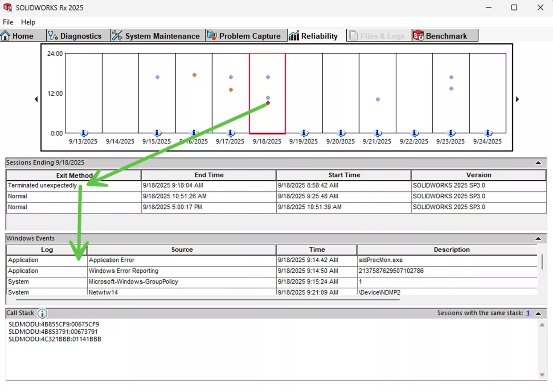Click the SOLIDWORKS Rx icon in the title bar
Viewport: 553px width, 392px height.
8,7
